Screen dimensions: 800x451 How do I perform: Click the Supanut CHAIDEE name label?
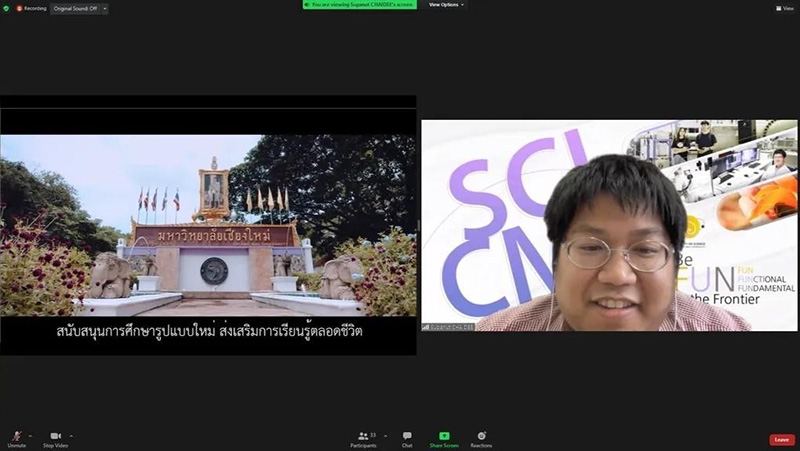coord(448,327)
